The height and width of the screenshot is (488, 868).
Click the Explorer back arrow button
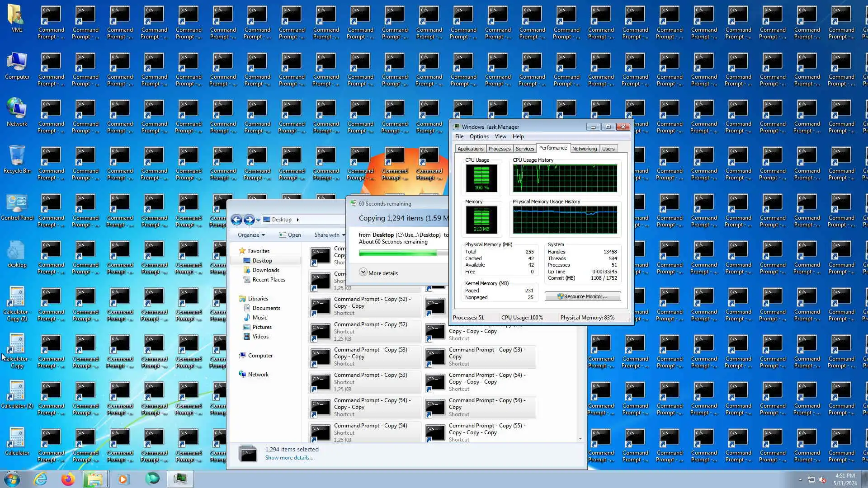[x=236, y=220]
